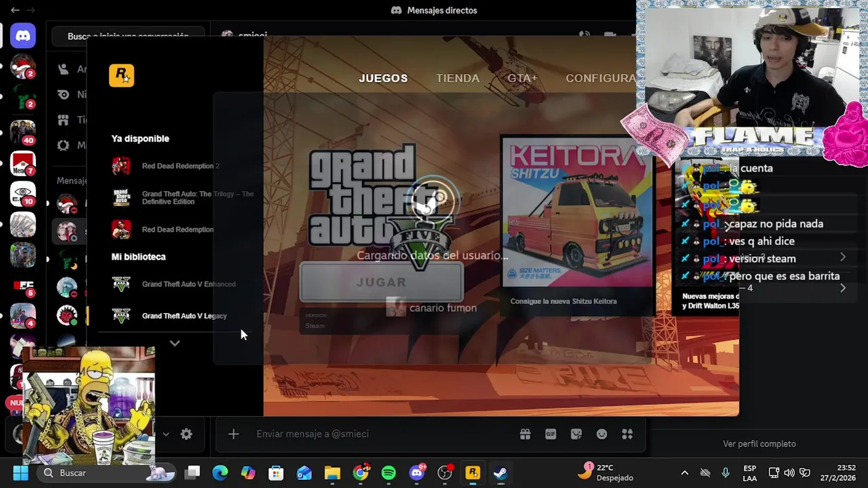This screenshot has height=488, width=868.
Task: Go back with Discord's back arrow
Action: pyautogui.click(x=15, y=10)
